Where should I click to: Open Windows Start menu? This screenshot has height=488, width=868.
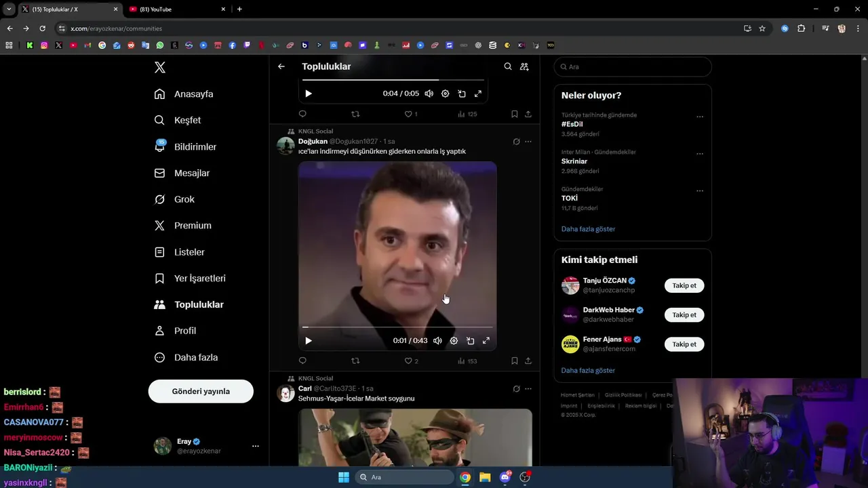344,477
